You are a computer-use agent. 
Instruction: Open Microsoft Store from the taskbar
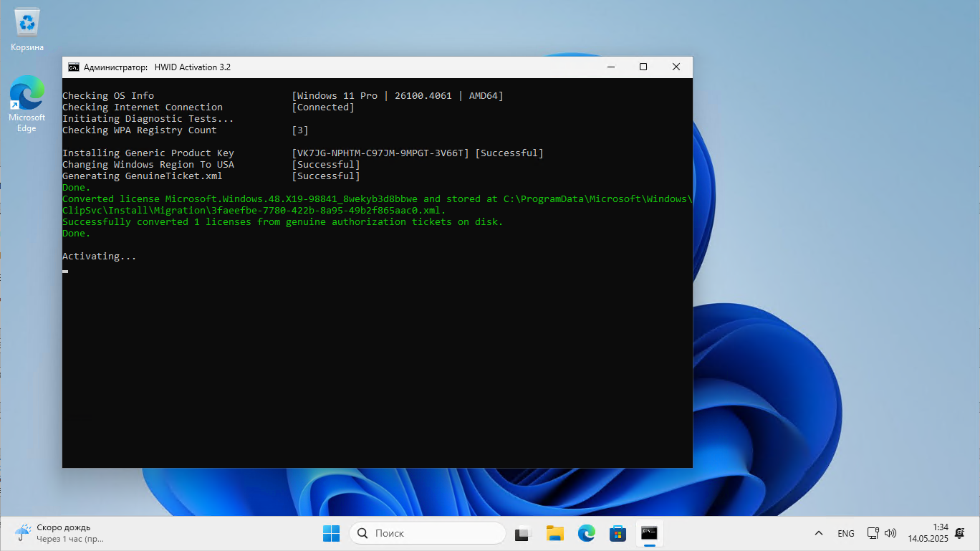click(x=618, y=533)
